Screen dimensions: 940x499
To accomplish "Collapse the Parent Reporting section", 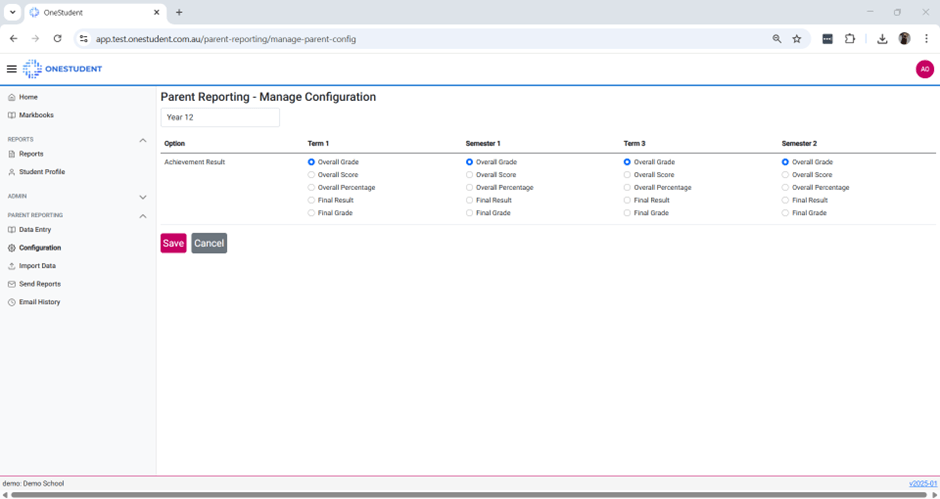I will (142, 216).
